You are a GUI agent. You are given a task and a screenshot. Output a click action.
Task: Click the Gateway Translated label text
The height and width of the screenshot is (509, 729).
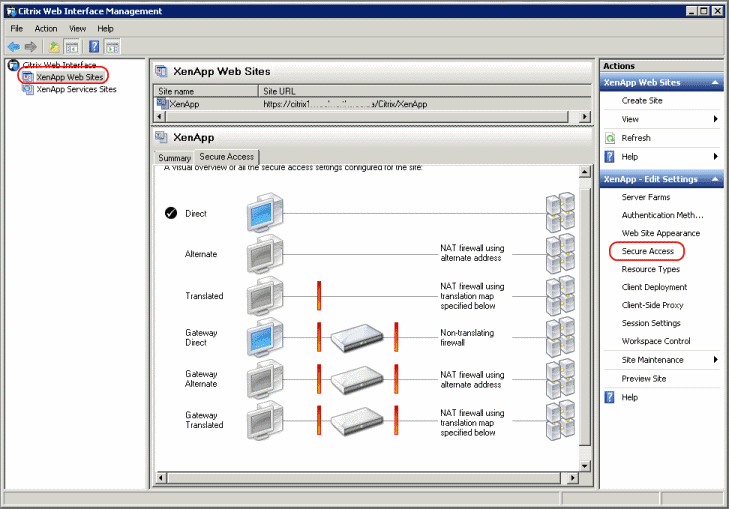(204, 420)
